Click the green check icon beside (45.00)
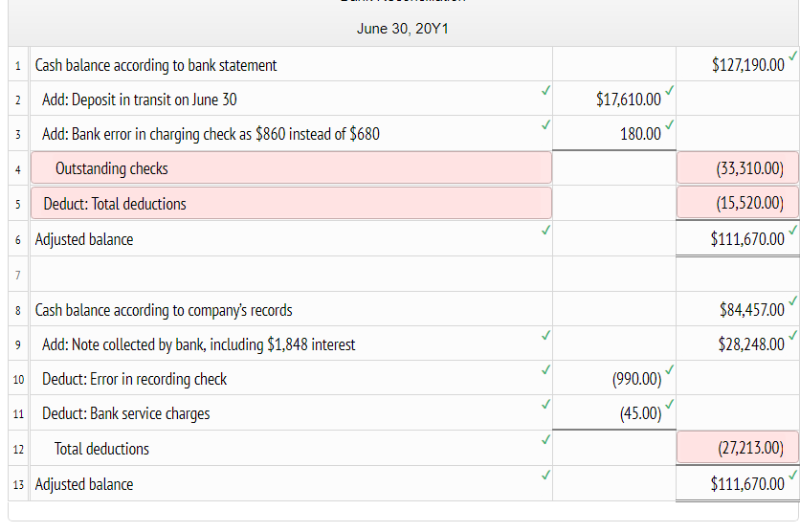The width and height of the screenshot is (800, 532). click(670, 404)
